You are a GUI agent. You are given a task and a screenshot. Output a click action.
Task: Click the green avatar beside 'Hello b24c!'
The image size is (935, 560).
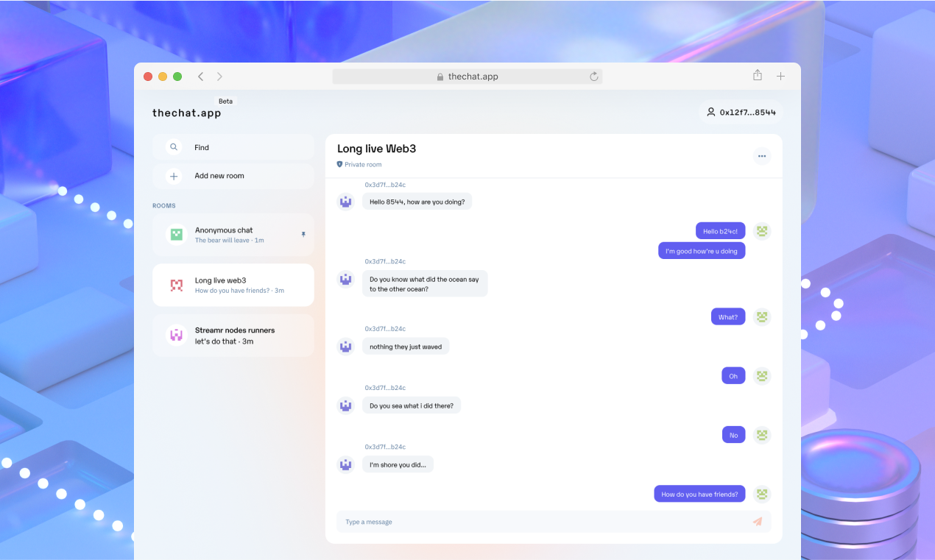763,231
